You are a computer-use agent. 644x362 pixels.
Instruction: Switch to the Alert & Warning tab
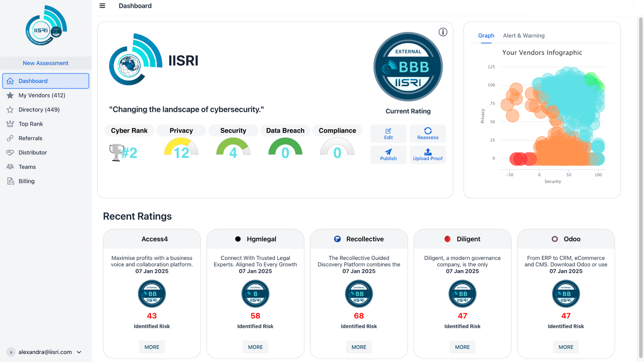pyautogui.click(x=524, y=36)
